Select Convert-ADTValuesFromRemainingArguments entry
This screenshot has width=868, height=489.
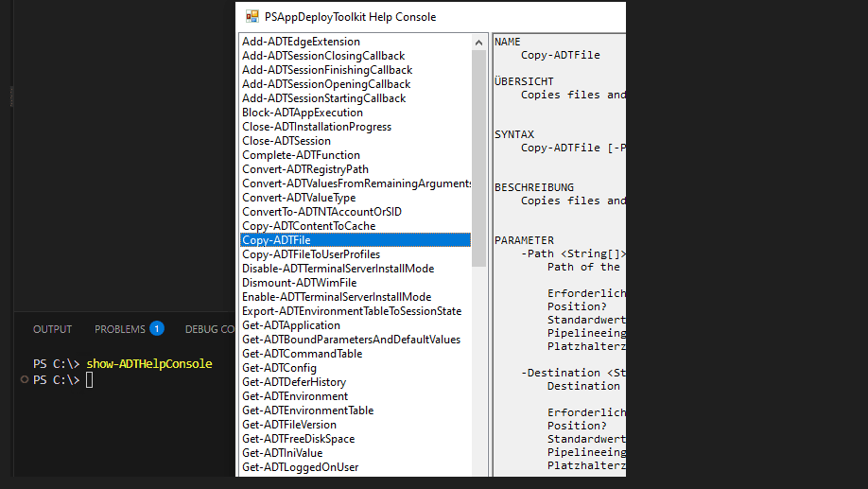[x=356, y=183]
